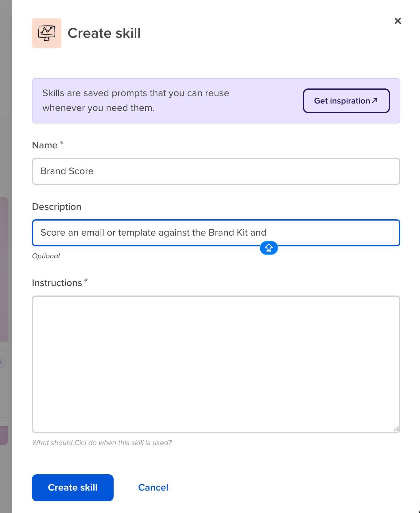Viewport: 420px width, 513px height.
Task: Click the Cici helper text under Instructions
Action: [x=102, y=443]
